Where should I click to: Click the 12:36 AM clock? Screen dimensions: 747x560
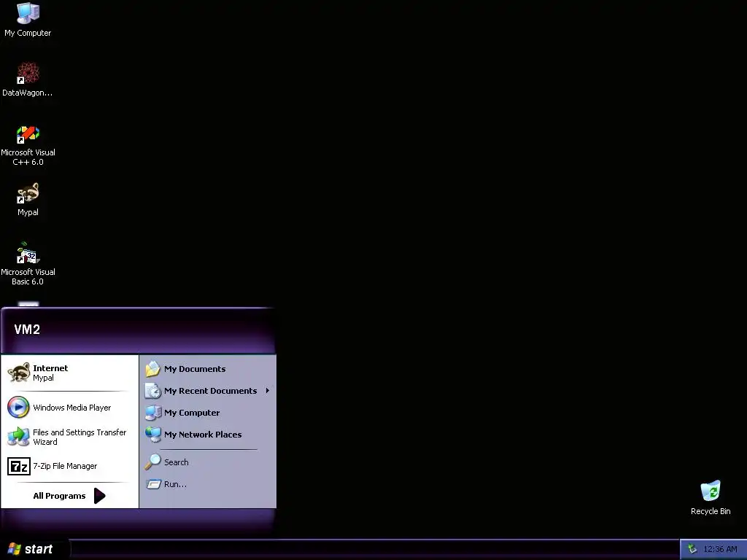(x=720, y=549)
